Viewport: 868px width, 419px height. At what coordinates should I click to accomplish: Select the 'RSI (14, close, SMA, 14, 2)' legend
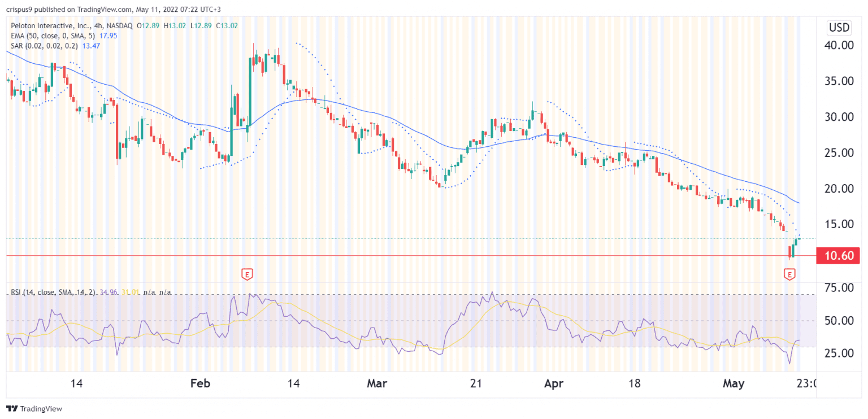pyautogui.click(x=54, y=293)
